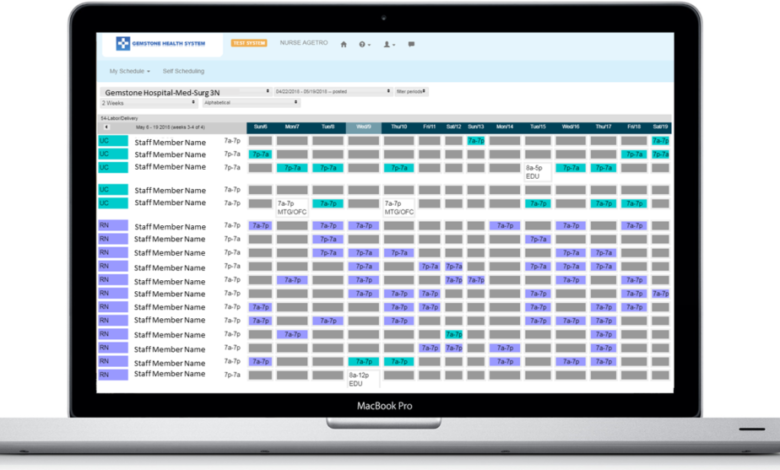Go to previous weeks with left arrow
Image resolution: width=780 pixels, height=470 pixels.
point(106,127)
